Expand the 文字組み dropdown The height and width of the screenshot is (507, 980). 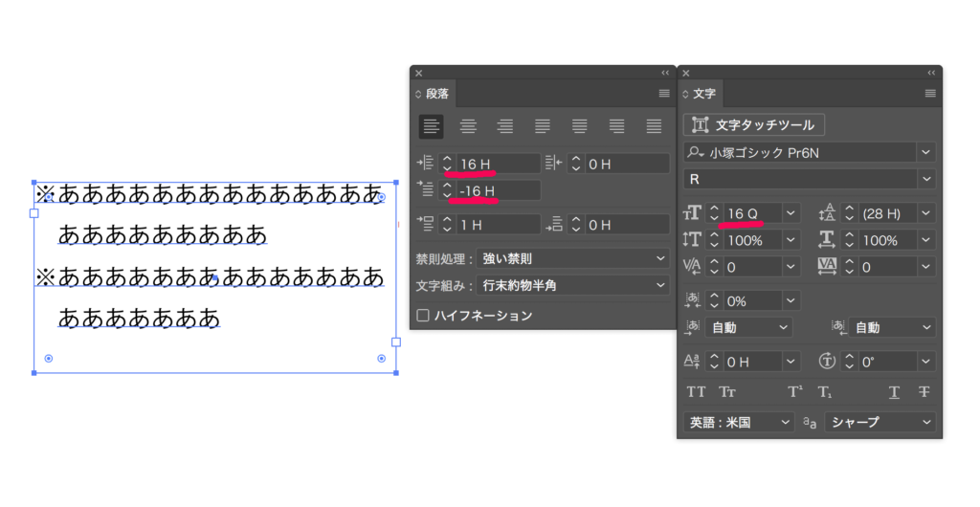pos(572,285)
